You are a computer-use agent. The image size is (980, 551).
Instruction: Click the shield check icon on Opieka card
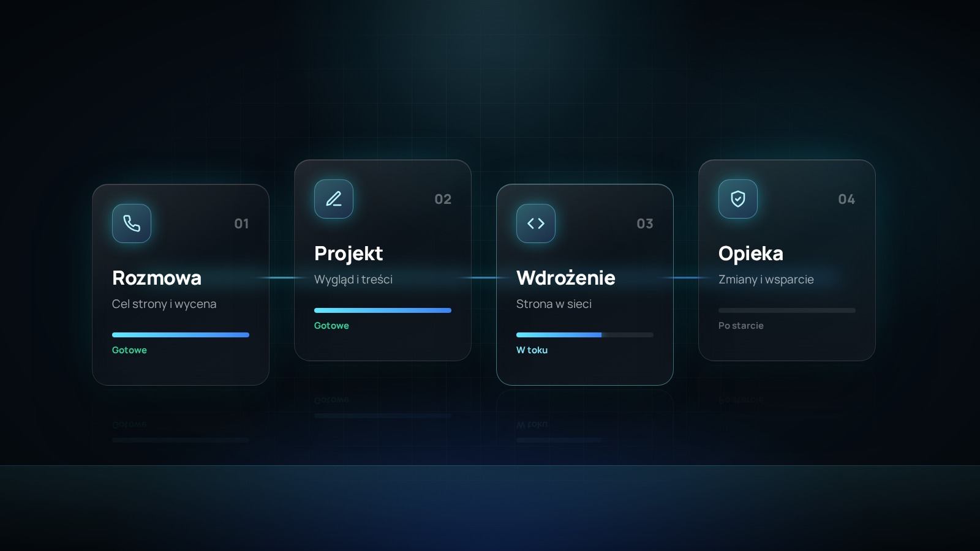[738, 199]
